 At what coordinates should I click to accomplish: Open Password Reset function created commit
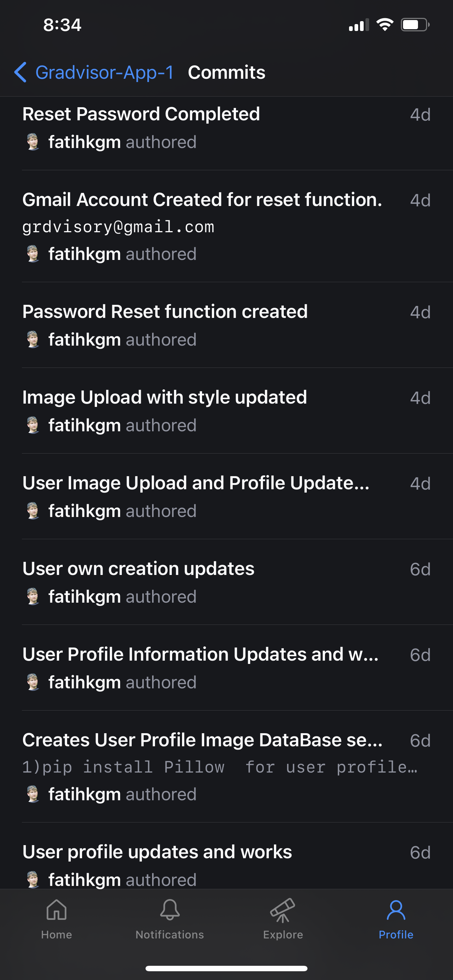pos(226,325)
